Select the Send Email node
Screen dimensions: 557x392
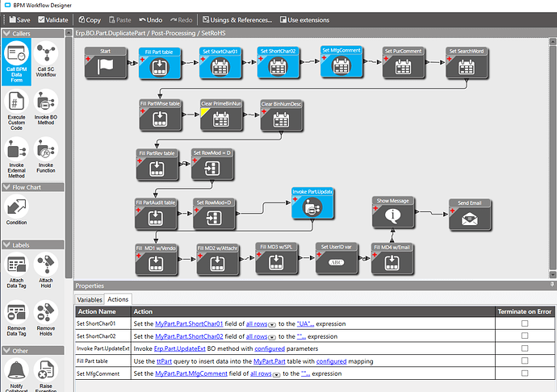[470, 215]
